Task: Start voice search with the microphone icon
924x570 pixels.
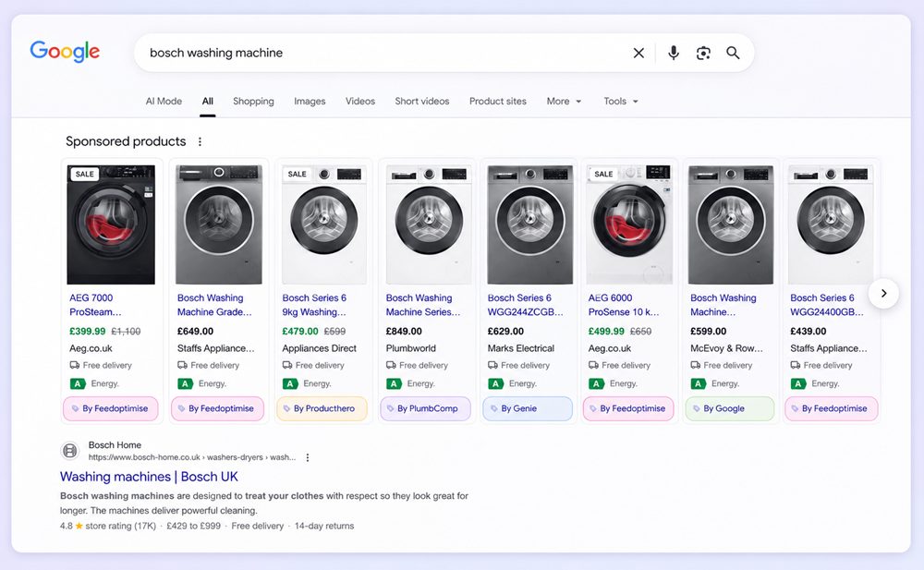Action: pyautogui.click(x=673, y=53)
